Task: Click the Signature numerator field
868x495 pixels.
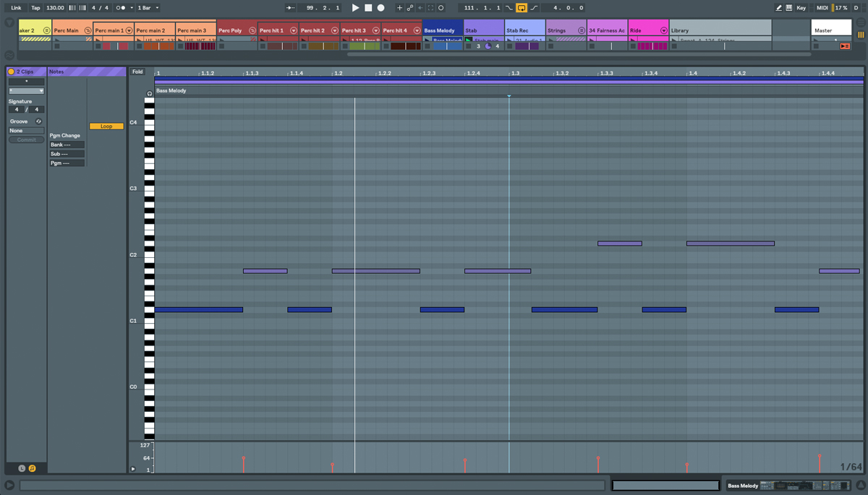Action: click(x=16, y=110)
